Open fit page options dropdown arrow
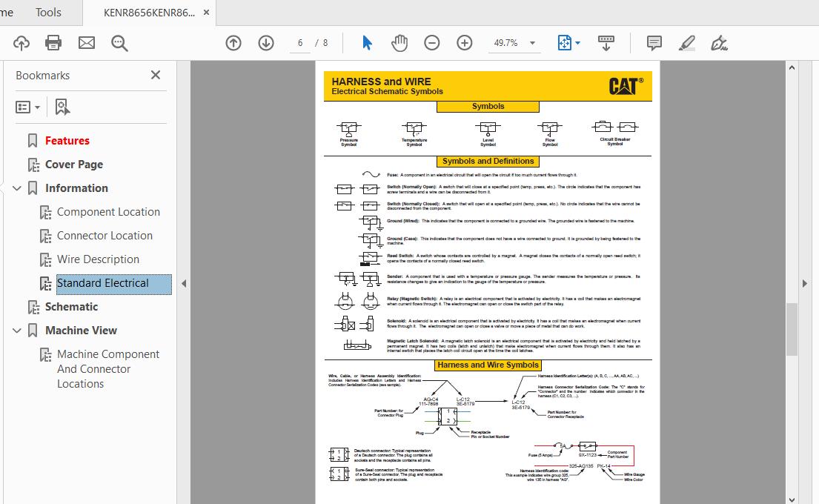 click(577, 43)
